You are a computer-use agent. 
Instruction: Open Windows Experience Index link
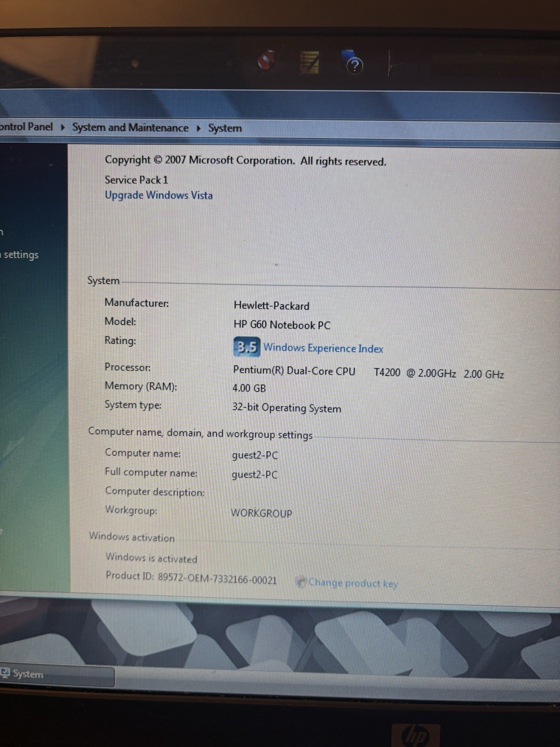pyautogui.click(x=323, y=348)
